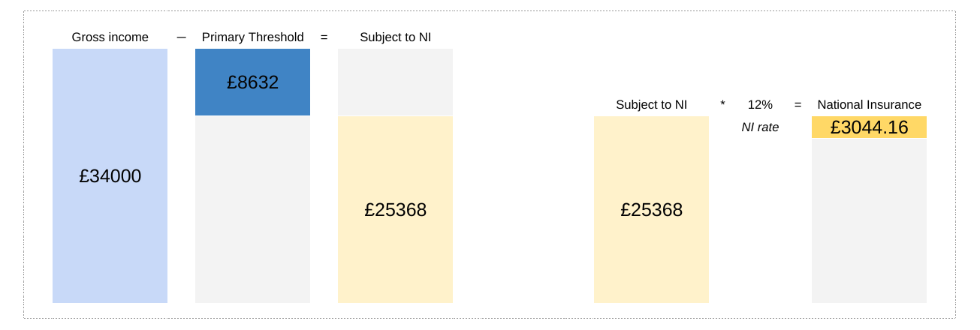Select the £3044.16 National Insurance block
This screenshot has height=330, width=980.
click(x=869, y=127)
